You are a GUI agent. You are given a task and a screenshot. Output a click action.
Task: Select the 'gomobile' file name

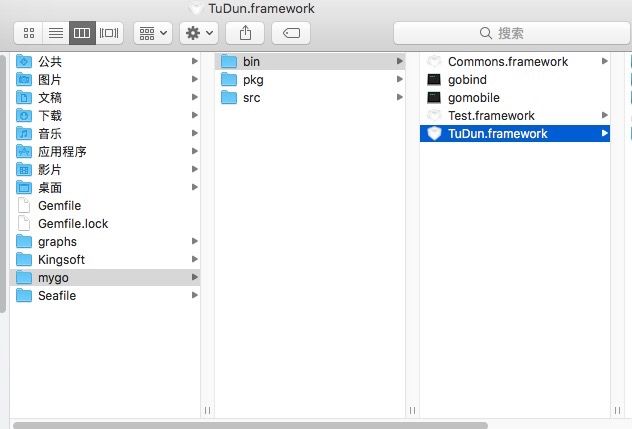[x=474, y=98]
